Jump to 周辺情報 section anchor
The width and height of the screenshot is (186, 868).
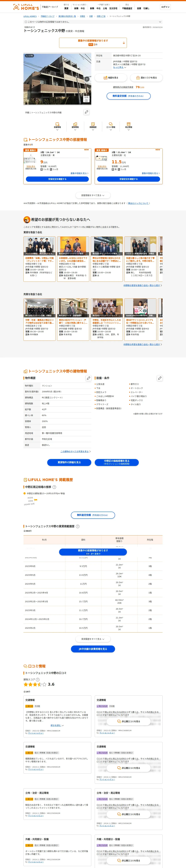129,126
